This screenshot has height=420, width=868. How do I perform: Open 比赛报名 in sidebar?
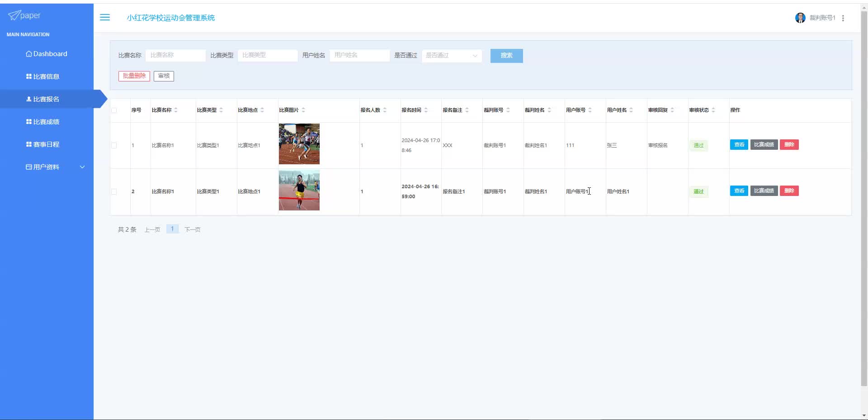[47, 99]
